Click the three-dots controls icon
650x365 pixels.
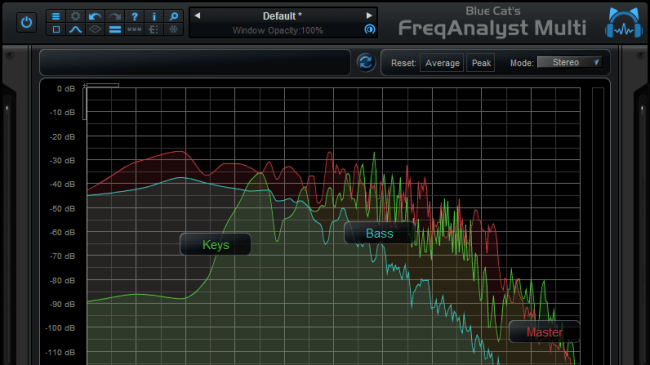tap(134, 29)
